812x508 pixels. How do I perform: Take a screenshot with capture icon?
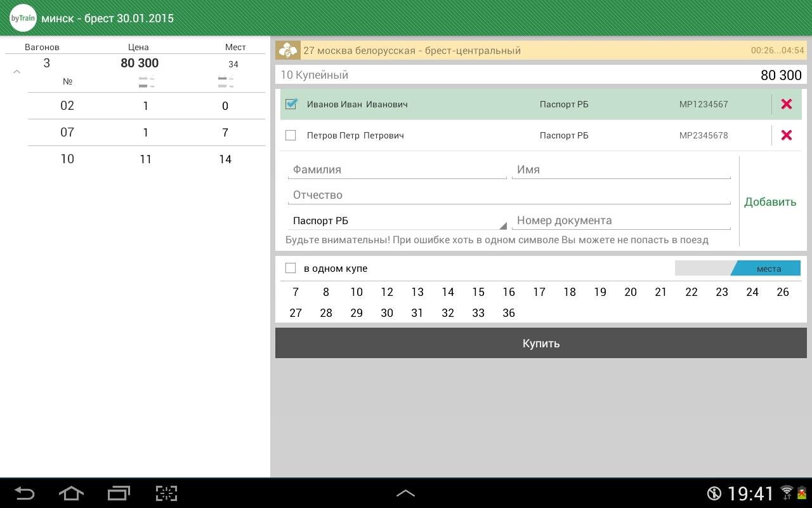pyautogui.click(x=166, y=493)
